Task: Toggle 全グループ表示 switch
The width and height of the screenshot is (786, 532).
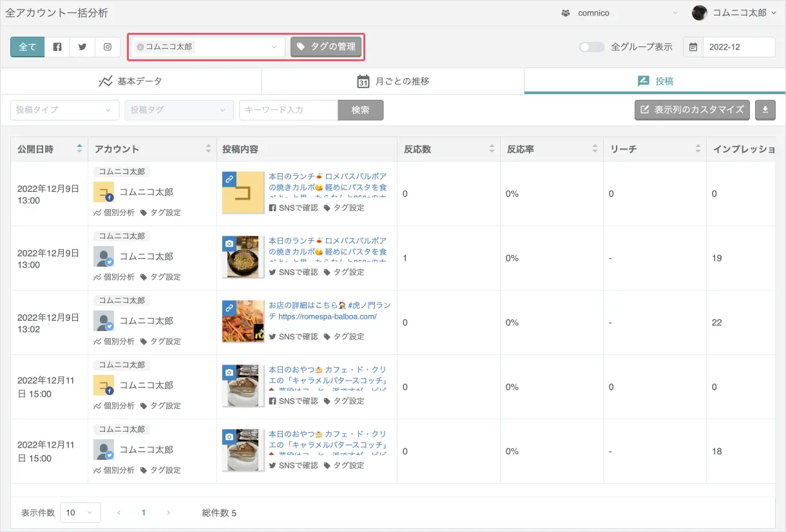Action: coord(591,47)
